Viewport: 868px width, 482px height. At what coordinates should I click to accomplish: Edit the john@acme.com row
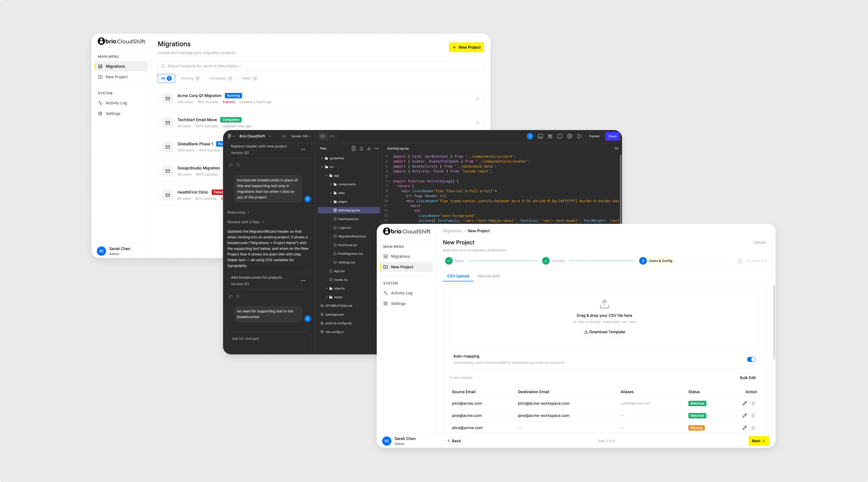pos(744,403)
